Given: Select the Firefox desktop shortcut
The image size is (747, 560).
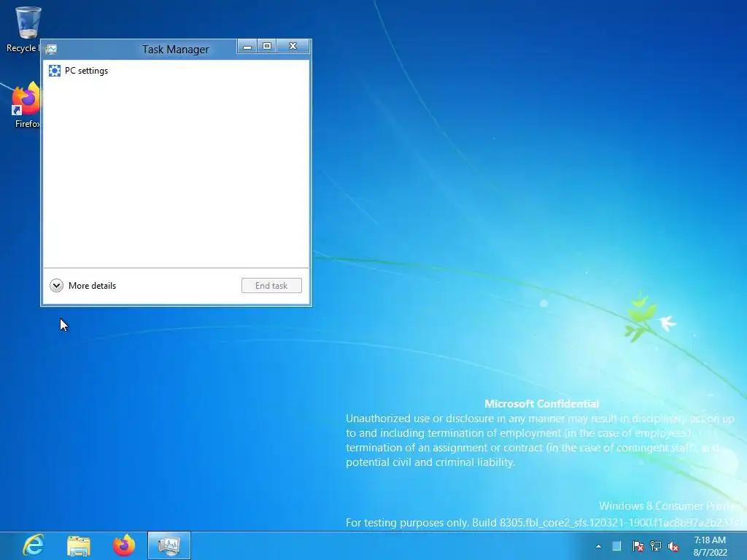Looking at the screenshot, I should click(x=25, y=106).
